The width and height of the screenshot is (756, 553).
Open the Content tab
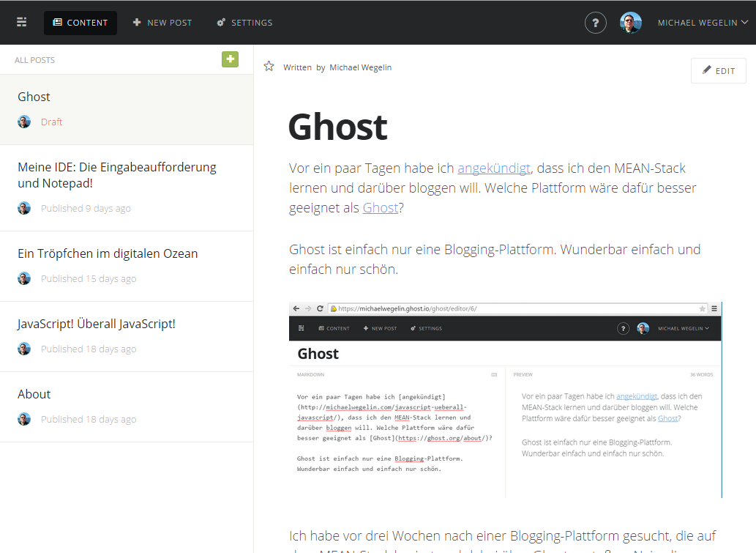[80, 23]
